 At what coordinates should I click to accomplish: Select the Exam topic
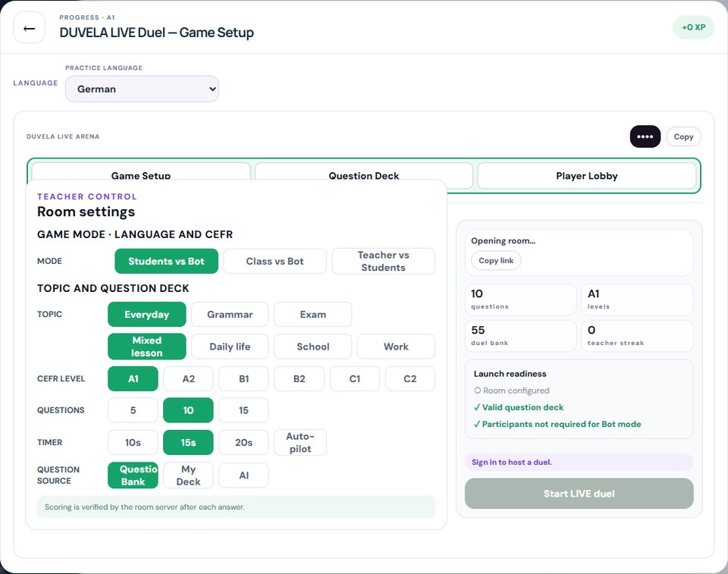point(313,315)
